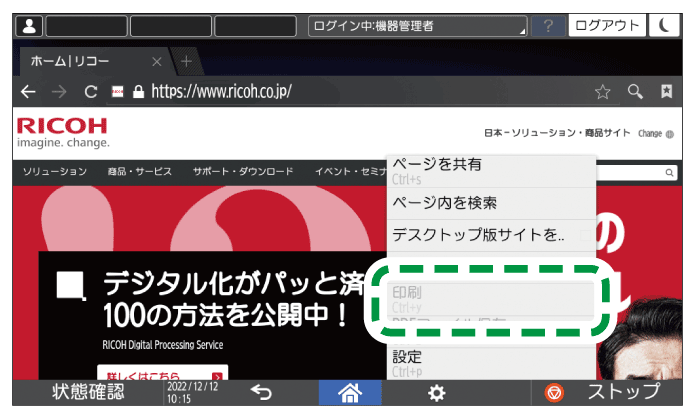Click RICOH Digital Processing Service text
The image size is (694, 411).
[162, 345]
